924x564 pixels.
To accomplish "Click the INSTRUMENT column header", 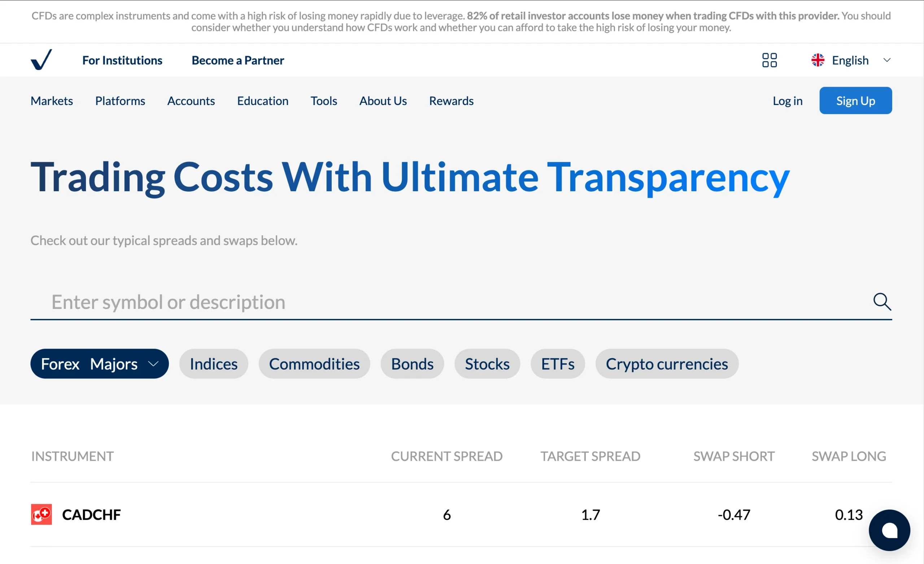I will [73, 456].
